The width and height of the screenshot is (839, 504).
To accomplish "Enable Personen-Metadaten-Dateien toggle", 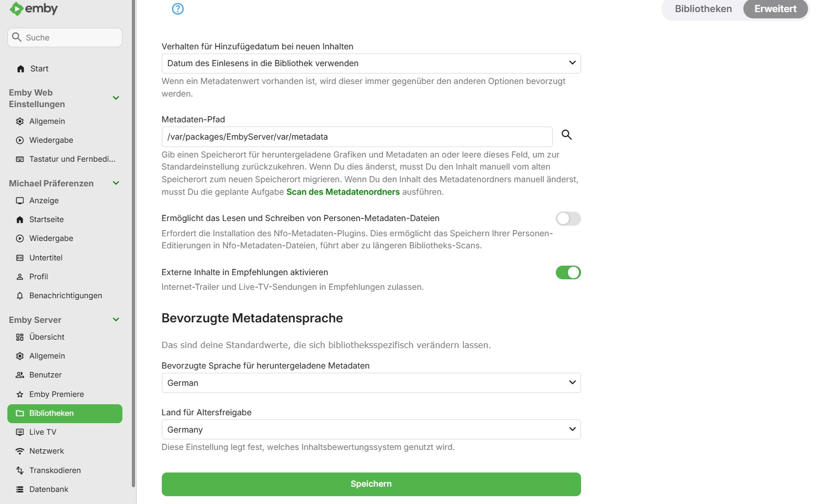I will pos(568,218).
